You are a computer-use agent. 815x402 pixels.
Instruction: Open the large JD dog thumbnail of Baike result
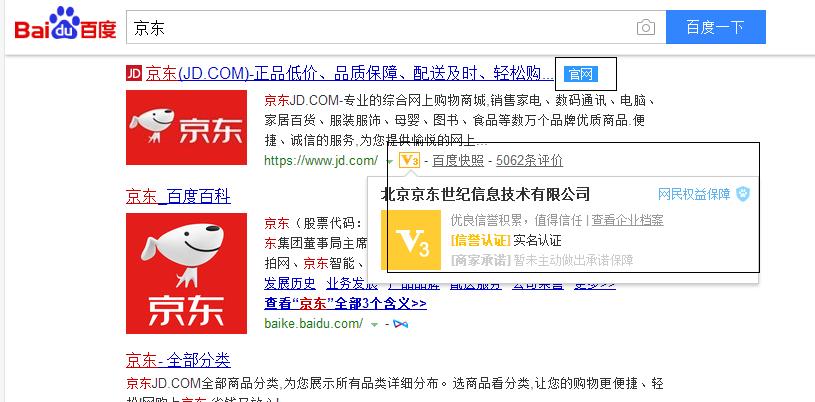[x=186, y=273]
